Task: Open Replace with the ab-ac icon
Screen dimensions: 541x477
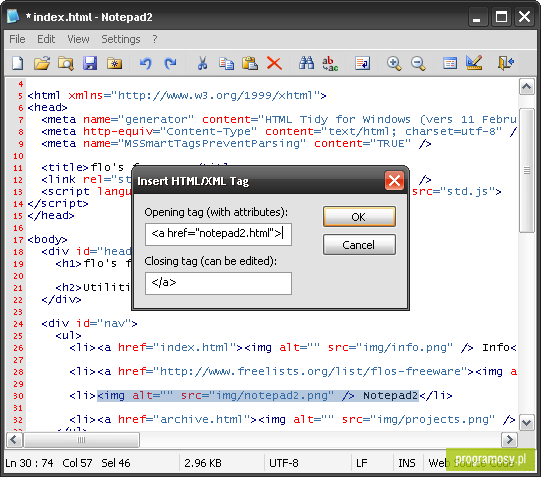Action: (x=330, y=63)
